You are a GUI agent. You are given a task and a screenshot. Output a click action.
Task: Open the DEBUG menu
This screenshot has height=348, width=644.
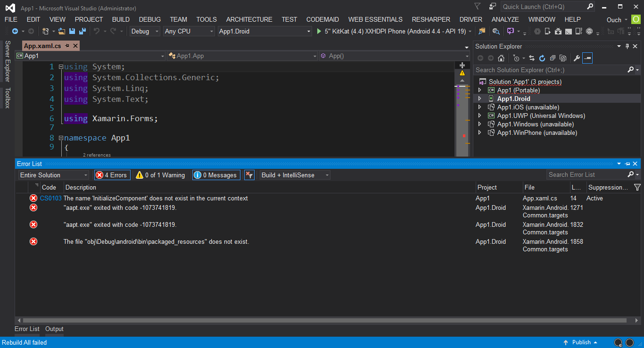pos(150,19)
